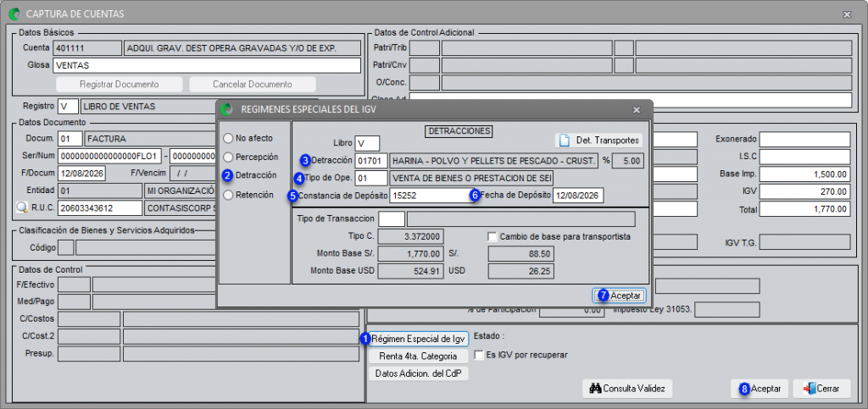This screenshot has height=409, width=868.
Task: Click the magnifier icon beside R.U.C.
Action: [x=21, y=207]
